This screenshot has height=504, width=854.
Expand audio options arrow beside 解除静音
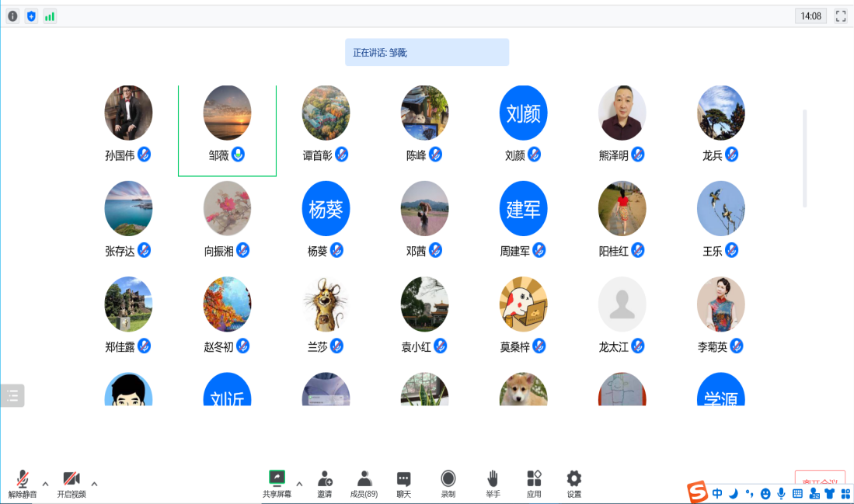pyautogui.click(x=45, y=484)
